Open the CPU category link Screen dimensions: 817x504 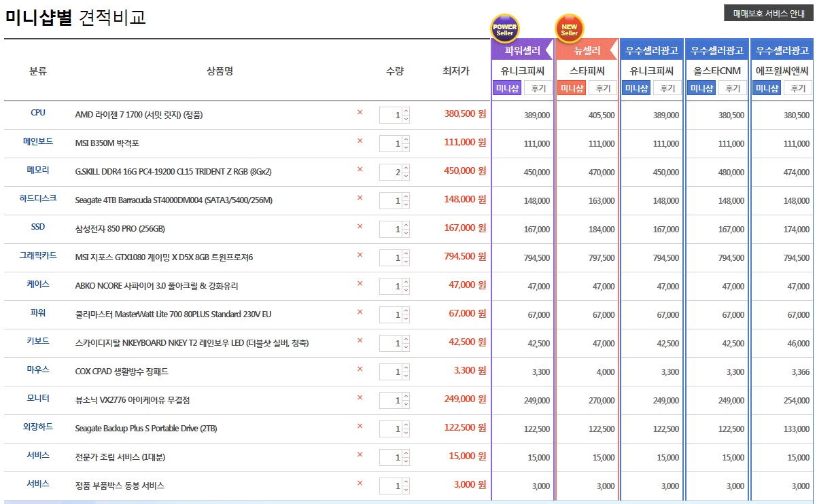38,113
